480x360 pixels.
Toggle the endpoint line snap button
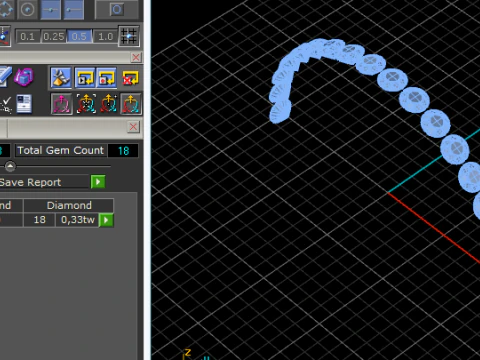[x=74, y=10]
